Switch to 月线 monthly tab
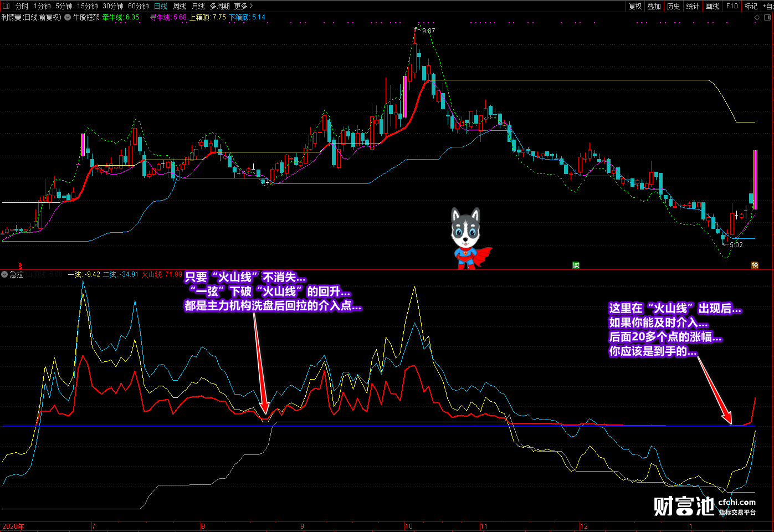This screenshot has height=532, width=774. coord(198,6)
